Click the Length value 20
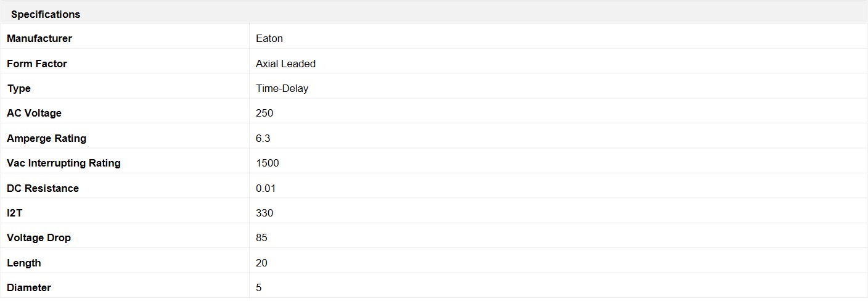Viewport: 868px width, 301px height. pyautogui.click(x=261, y=263)
